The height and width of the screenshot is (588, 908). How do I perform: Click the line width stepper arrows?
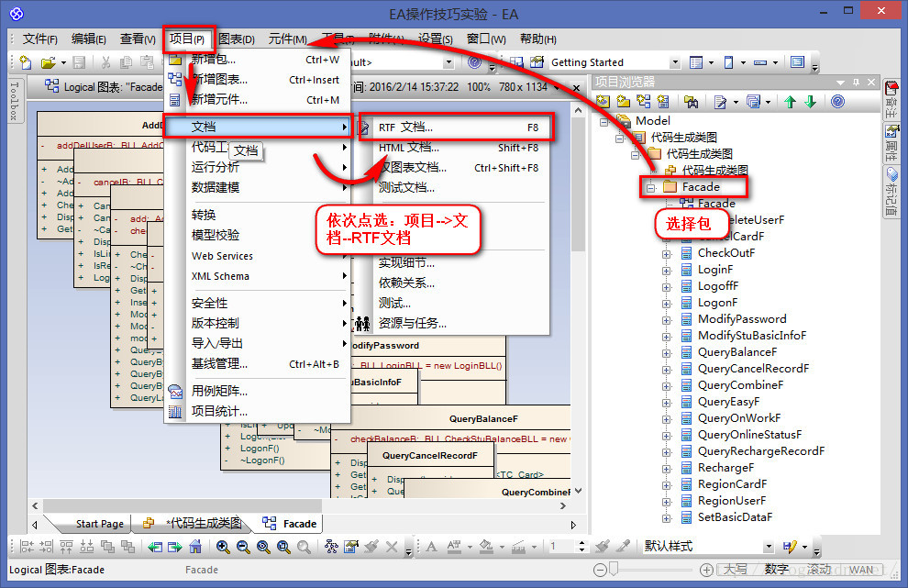(x=582, y=547)
